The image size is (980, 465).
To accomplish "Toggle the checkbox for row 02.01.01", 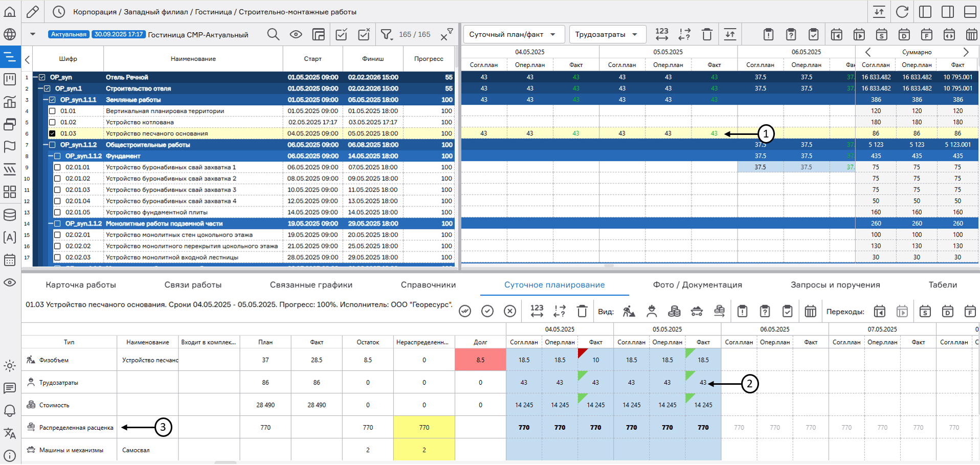I will click(x=57, y=167).
